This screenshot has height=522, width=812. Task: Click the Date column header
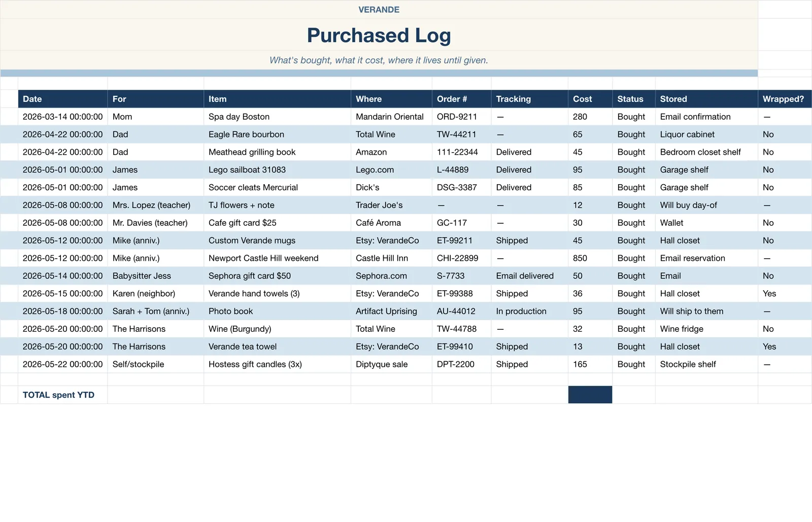[63, 99]
